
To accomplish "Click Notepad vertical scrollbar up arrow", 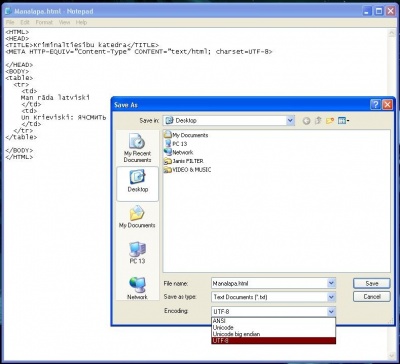I will click(x=392, y=33).
